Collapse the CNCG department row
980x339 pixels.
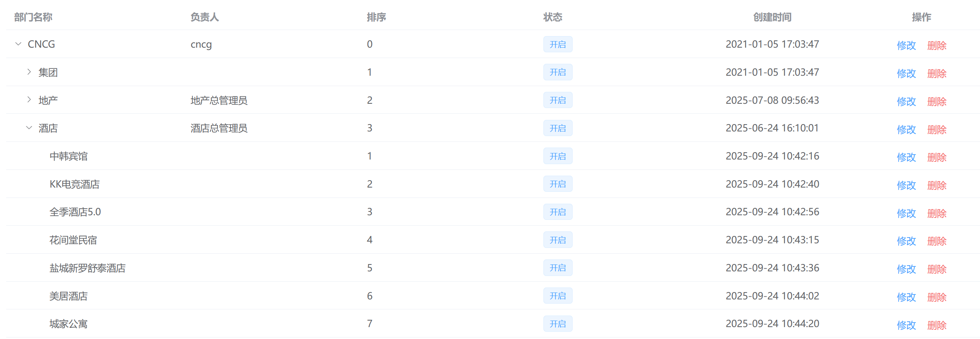[x=18, y=44]
